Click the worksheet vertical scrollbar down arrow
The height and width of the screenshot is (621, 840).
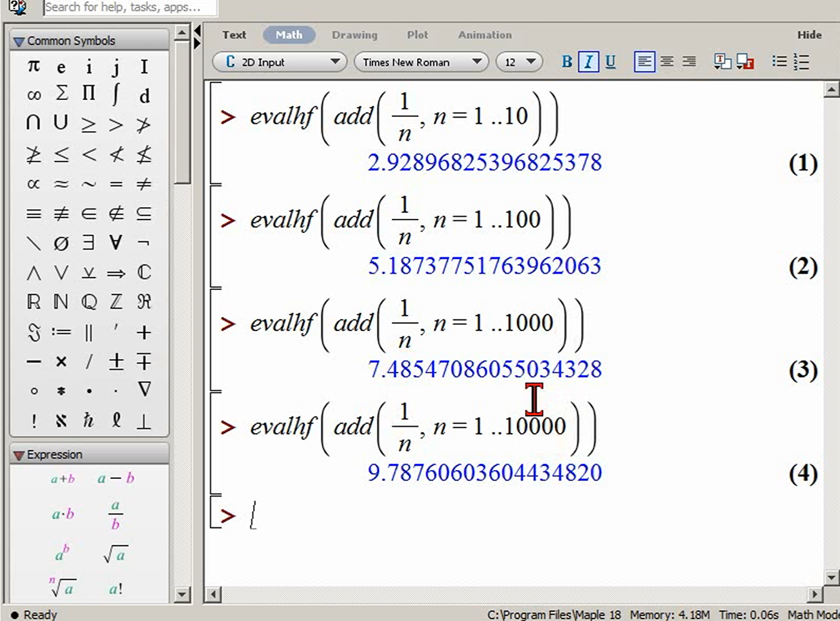point(832,576)
